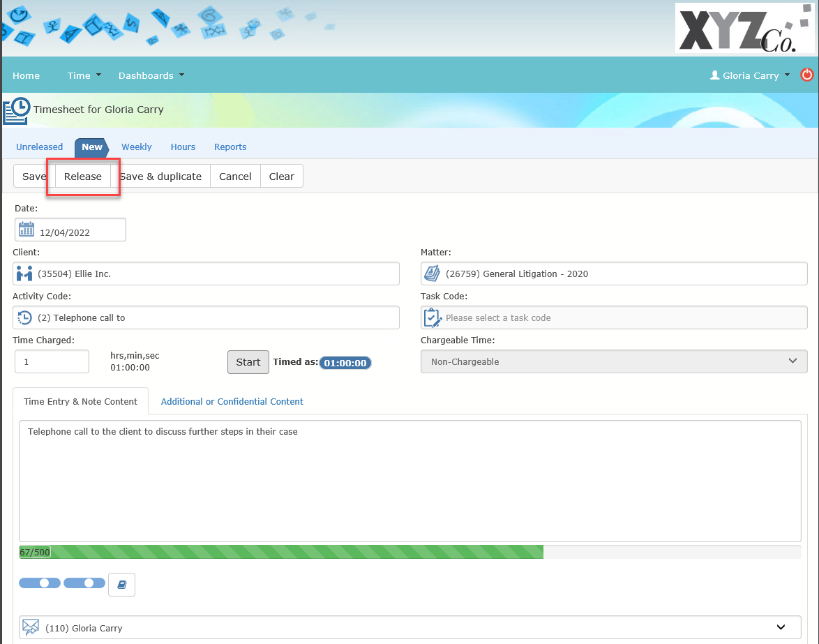
Task: Click the 67/500 character count progress bar
Action: [x=410, y=552]
